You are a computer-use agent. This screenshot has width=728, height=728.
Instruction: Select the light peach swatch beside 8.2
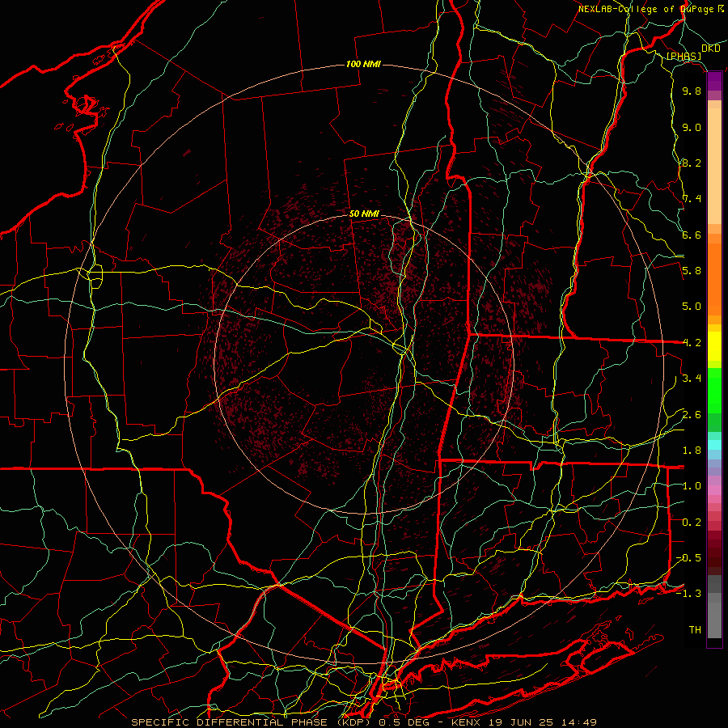click(714, 166)
